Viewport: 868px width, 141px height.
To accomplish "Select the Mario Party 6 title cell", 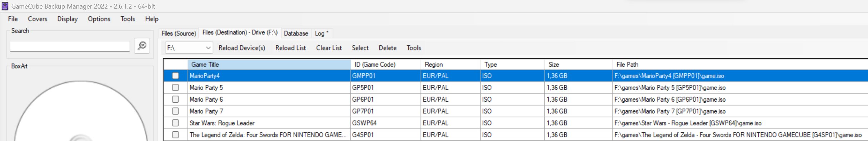I will pyautogui.click(x=269, y=99).
